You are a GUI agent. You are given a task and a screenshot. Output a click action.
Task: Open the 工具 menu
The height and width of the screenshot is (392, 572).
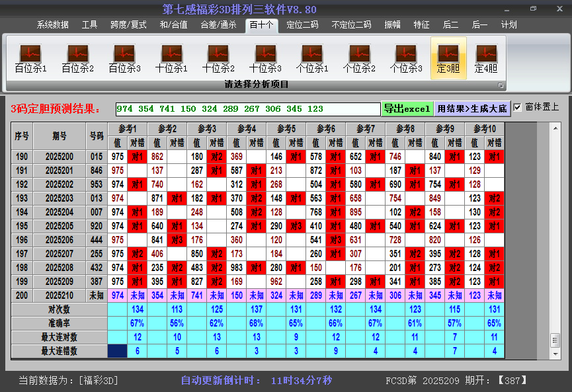point(89,25)
